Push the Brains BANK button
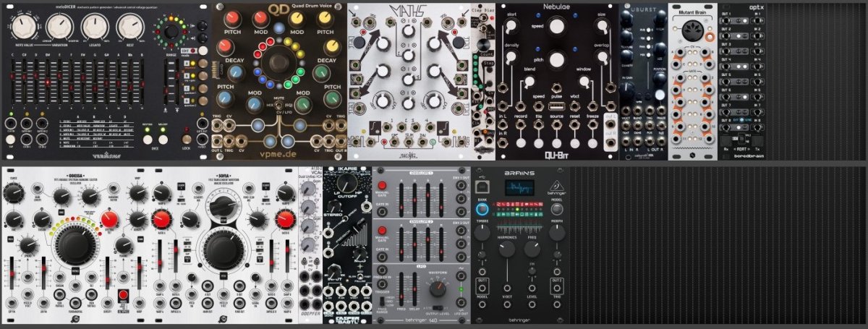The height and width of the screenshot is (329, 868). point(482,209)
